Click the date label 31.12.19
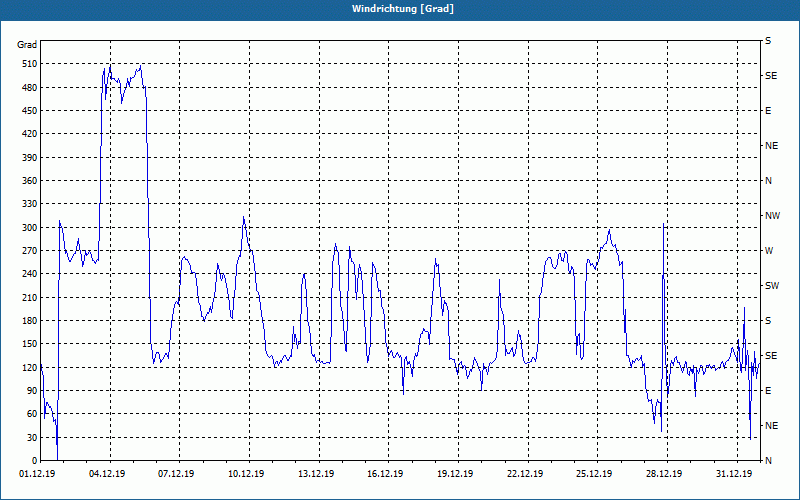This screenshot has width=800, height=500. (x=734, y=474)
